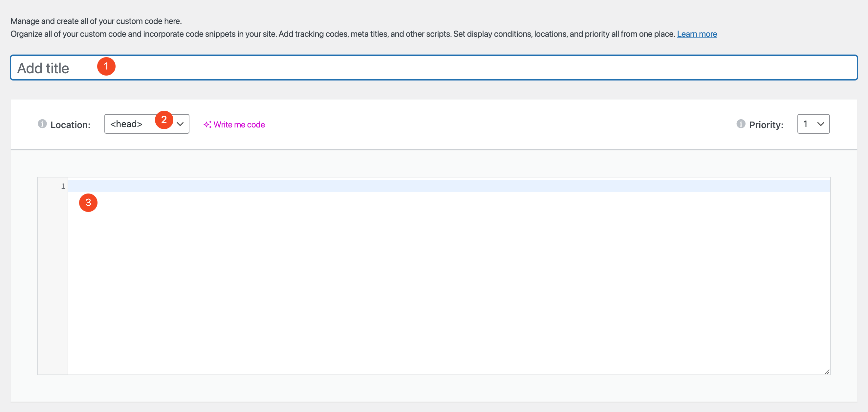Click the chevron arrow on the Priority select
868x412 pixels.
click(x=820, y=124)
